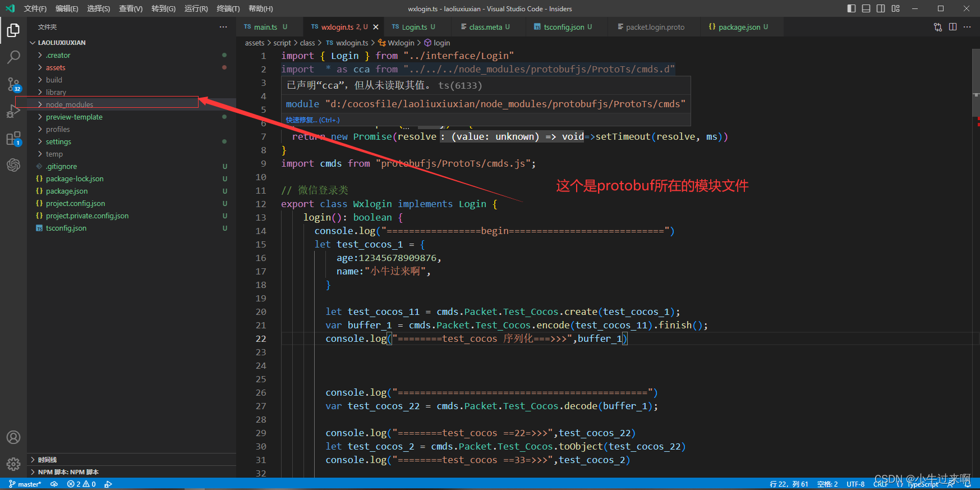Open editor more actions ellipsis
980x490 pixels.
pos(967,27)
